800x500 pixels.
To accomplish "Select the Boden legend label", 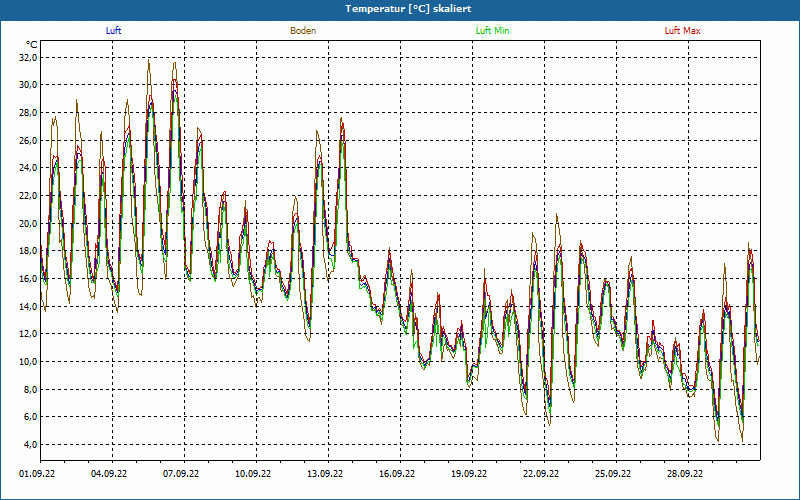I will tap(303, 31).
